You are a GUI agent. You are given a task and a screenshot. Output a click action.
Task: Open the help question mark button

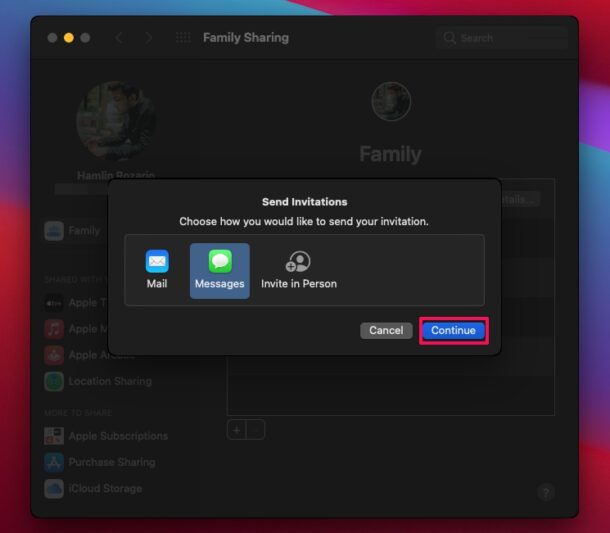(x=546, y=493)
